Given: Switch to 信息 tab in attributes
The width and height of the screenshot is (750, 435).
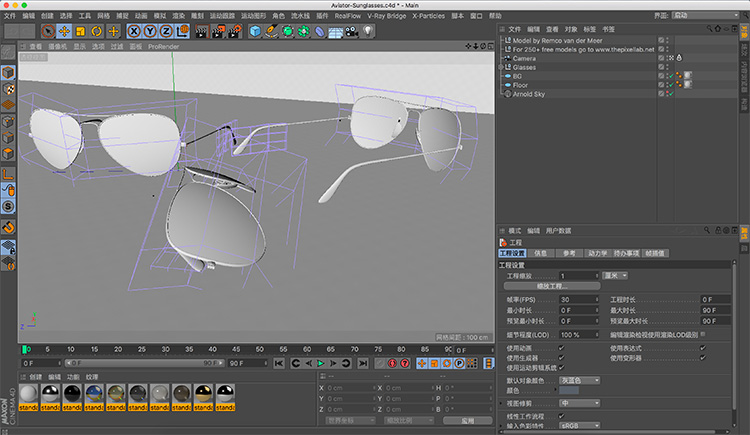Looking at the screenshot, I should [540, 253].
